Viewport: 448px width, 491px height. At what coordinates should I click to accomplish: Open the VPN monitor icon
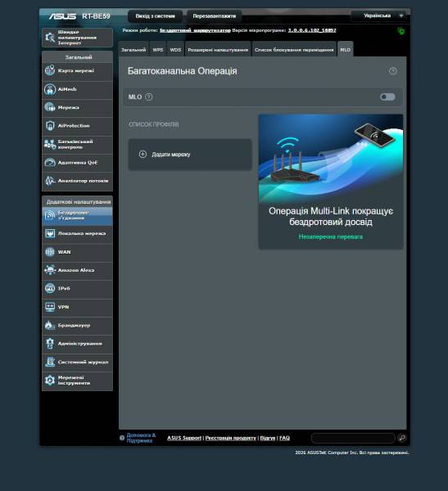click(x=50, y=307)
